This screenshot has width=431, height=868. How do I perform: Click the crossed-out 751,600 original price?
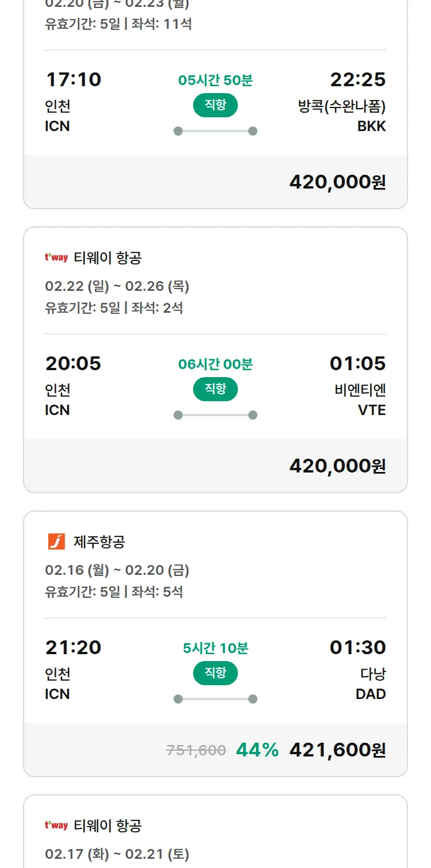click(x=196, y=750)
